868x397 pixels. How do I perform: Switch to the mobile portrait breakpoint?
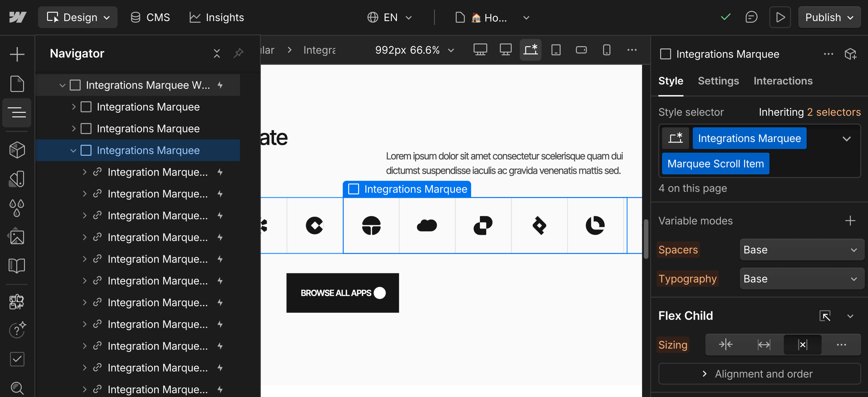(x=606, y=50)
